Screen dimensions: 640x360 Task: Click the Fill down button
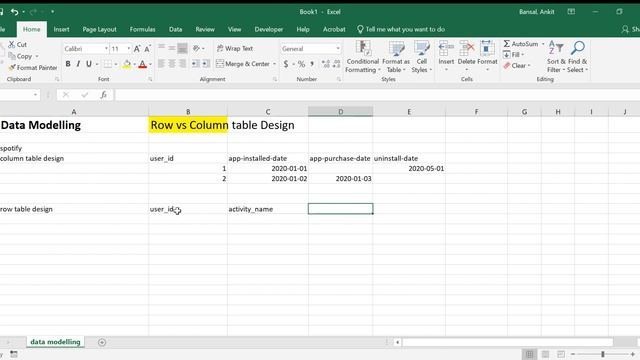(x=512, y=55)
